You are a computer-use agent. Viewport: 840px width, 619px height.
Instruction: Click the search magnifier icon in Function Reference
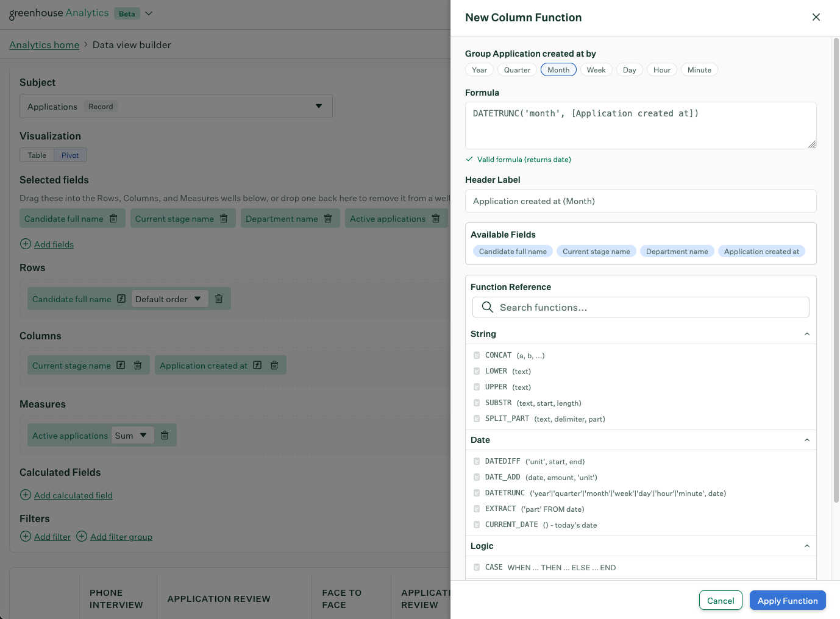click(x=488, y=307)
